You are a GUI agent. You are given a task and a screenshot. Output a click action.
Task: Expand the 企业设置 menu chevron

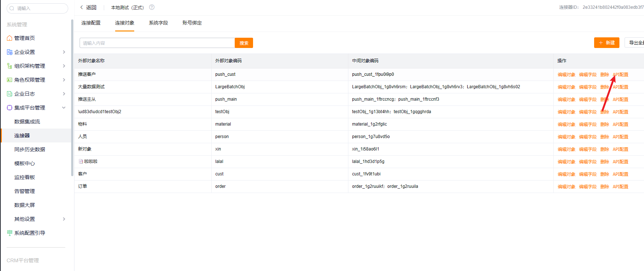64,52
